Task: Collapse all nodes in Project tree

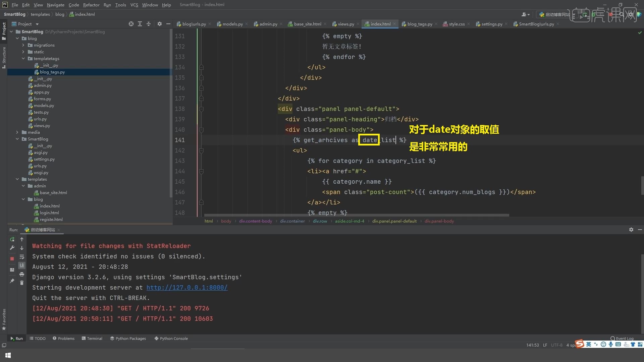Action: coord(149,24)
